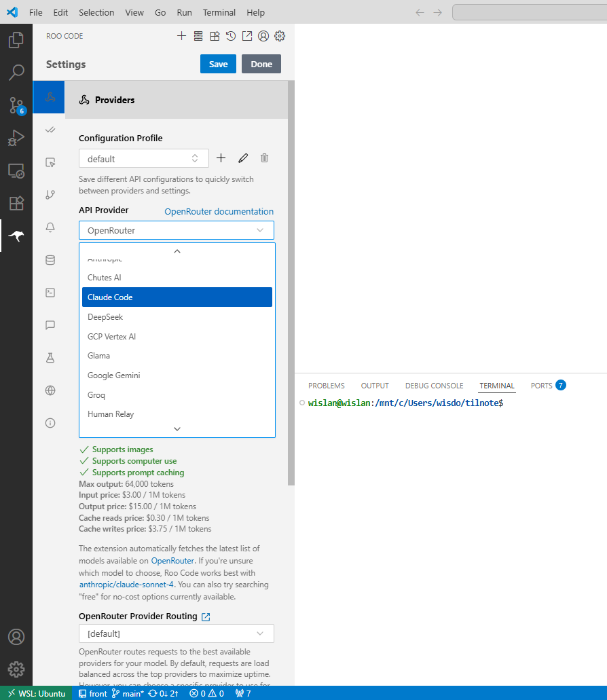Image resolution: width=607 pixels, height=700 pixels.
Task: Choose Claude Code from provider list
Action: [x=177, y=297]
